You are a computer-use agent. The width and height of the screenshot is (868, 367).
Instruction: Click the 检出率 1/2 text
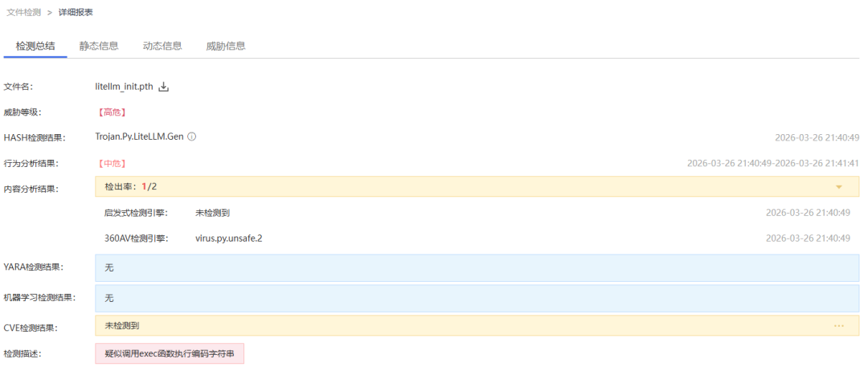(131, 186)
